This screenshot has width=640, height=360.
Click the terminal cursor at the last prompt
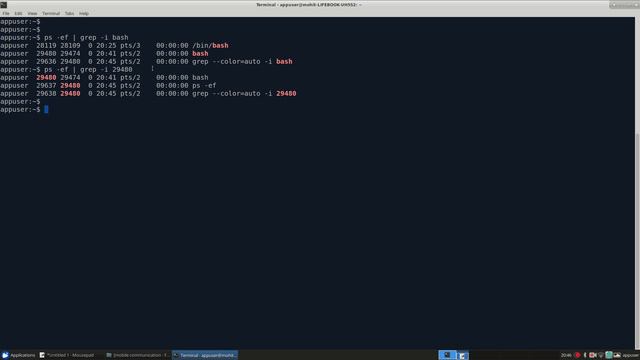(46, 109)
